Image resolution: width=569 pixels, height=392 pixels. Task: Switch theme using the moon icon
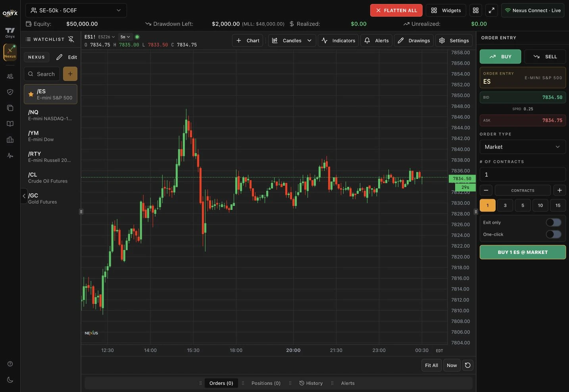10,380
